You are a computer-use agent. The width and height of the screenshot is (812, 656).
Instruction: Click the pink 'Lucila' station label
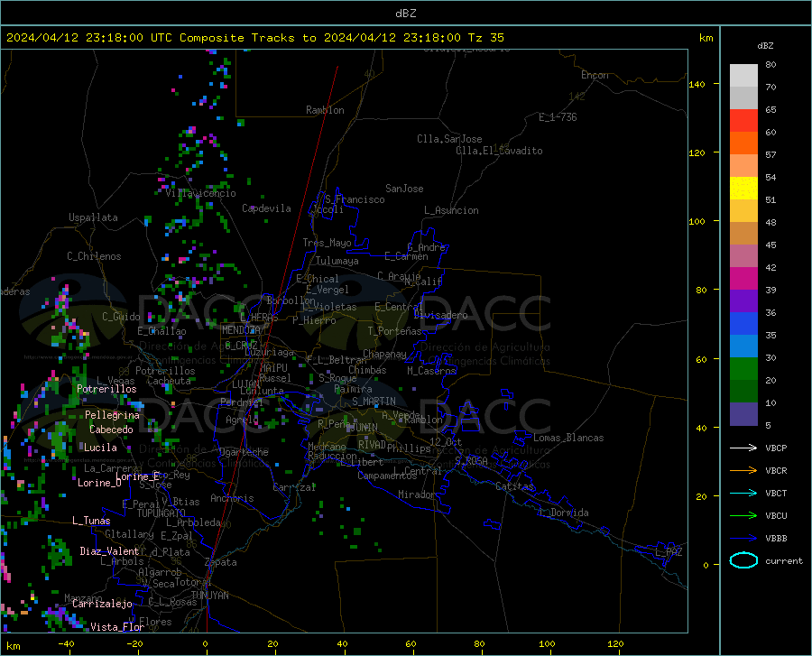click(100, 448)
